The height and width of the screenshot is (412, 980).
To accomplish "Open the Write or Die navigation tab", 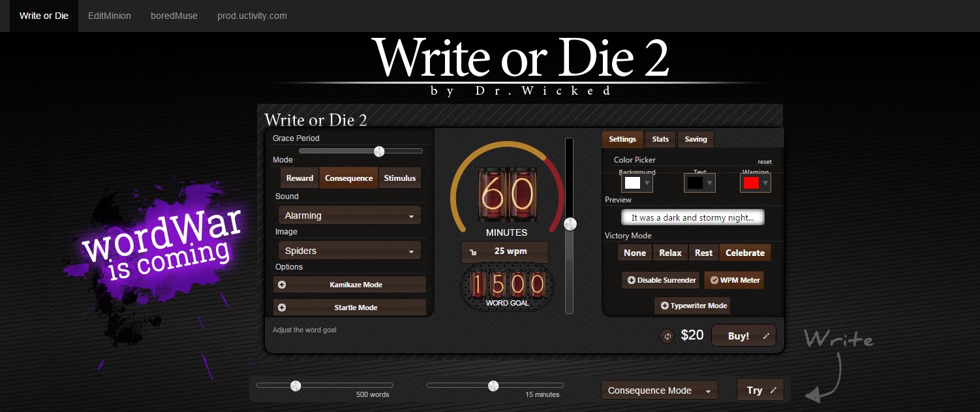I will (x=44, y=16).
